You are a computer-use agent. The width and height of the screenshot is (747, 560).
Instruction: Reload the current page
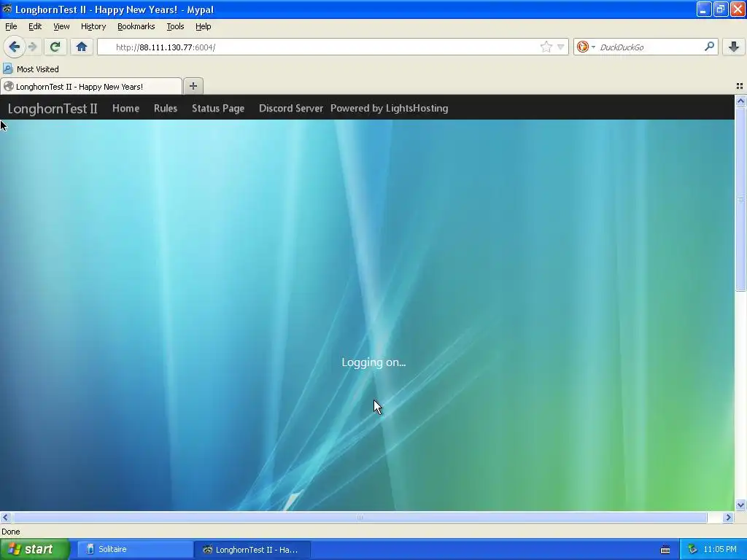click(55, 47)
